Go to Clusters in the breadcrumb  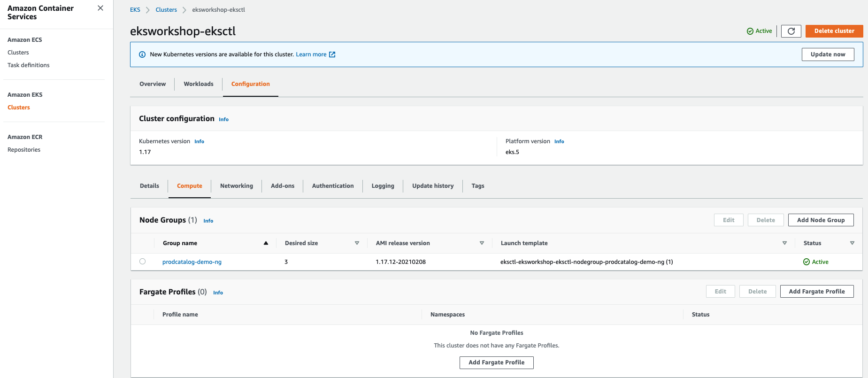click(x=166, y=10)
